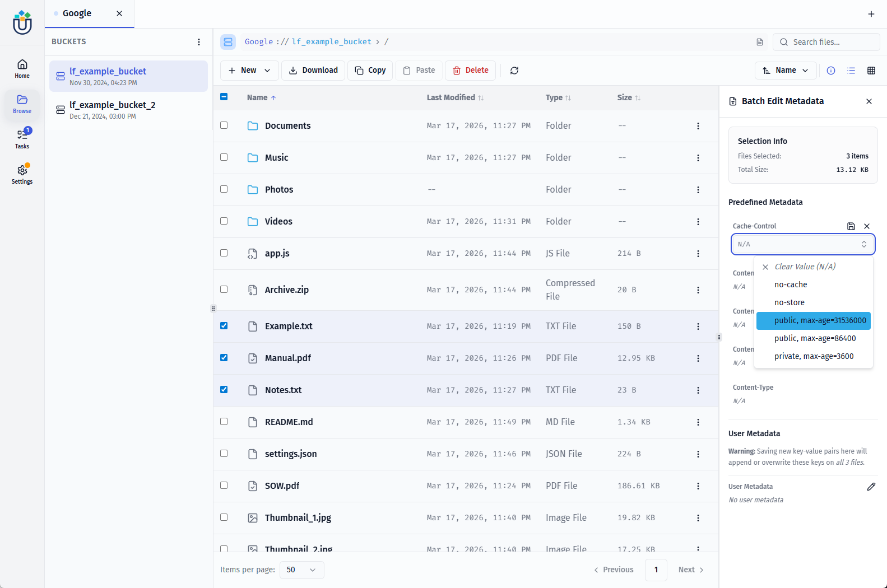Click page number 1
This screenshot has height=588, width=887.
click(x=656, y=570)
